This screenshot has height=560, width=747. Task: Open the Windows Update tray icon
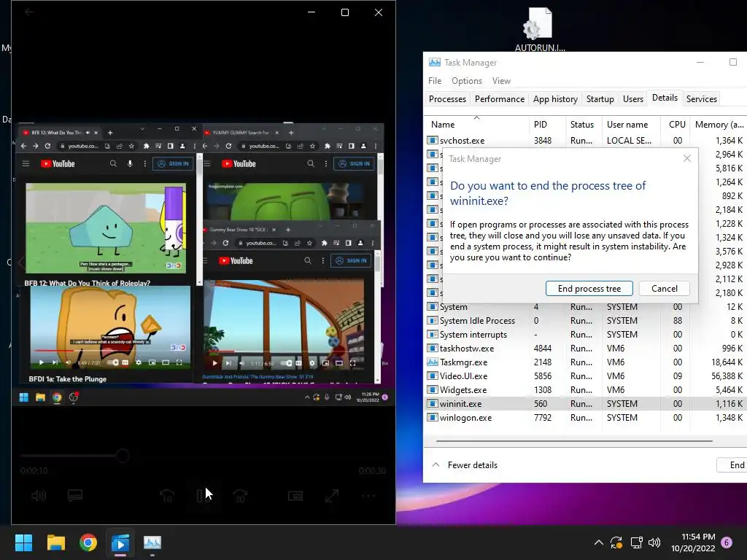point(616,542)
